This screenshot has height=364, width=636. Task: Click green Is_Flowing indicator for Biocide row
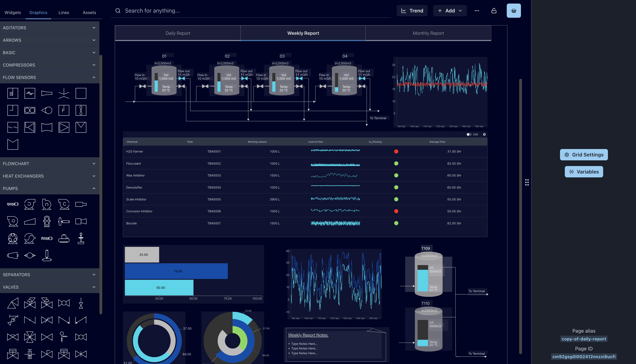click(396, 223)
